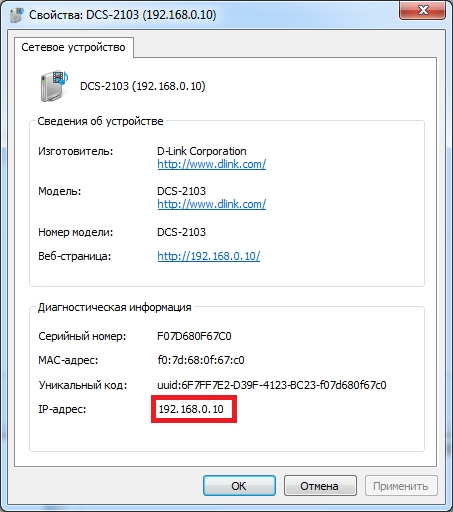Click the Применить button
The height and width of the screenshot is (512, 453).
pos(401,486)
